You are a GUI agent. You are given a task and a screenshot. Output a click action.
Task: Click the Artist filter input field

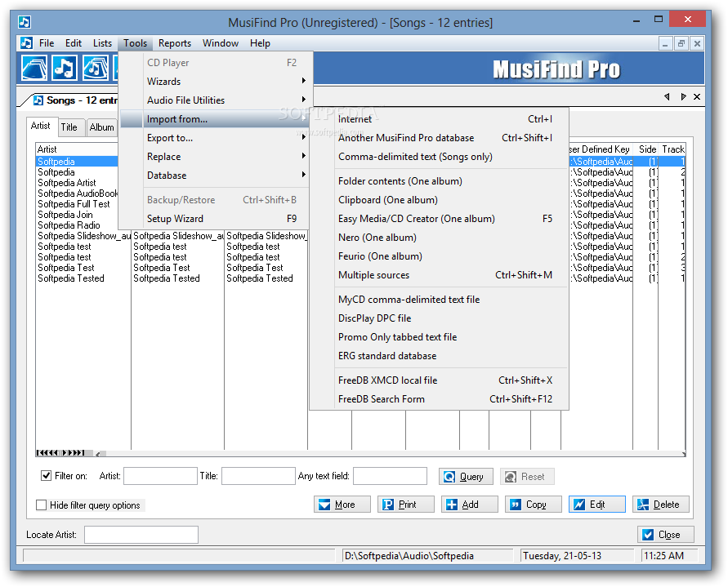pos(161,476)
